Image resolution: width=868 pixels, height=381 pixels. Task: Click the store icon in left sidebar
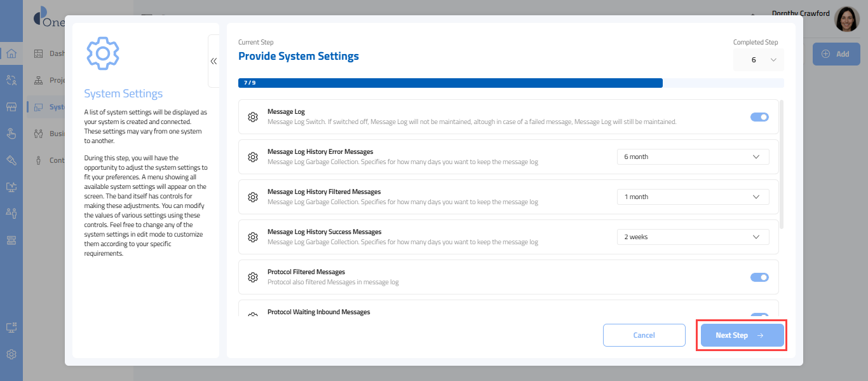click(x=11, y=107)
